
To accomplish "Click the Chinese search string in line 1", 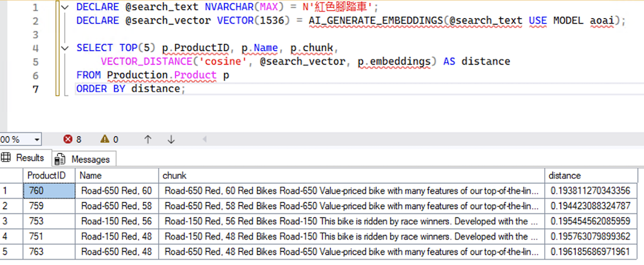I will [340, 8].
